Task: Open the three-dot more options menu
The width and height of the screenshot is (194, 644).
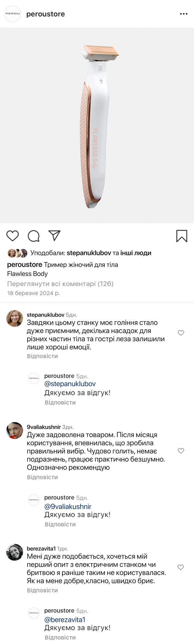Action: [183, 14]
